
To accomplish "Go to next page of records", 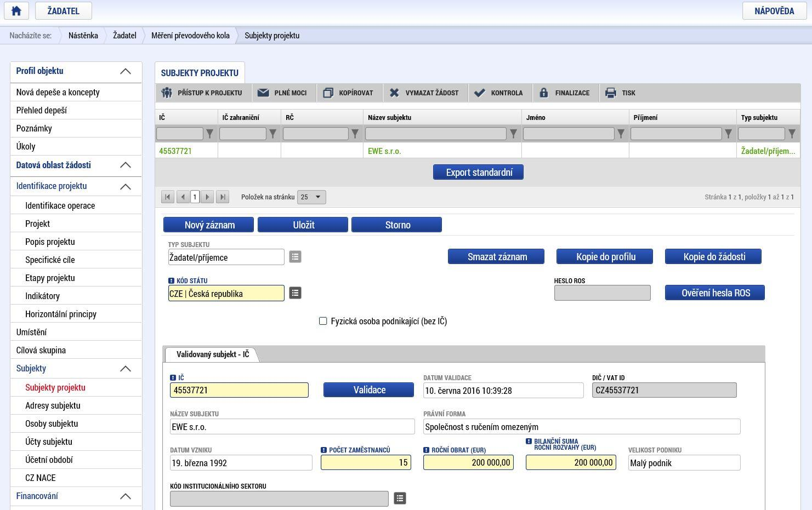I will coord(207,197).
